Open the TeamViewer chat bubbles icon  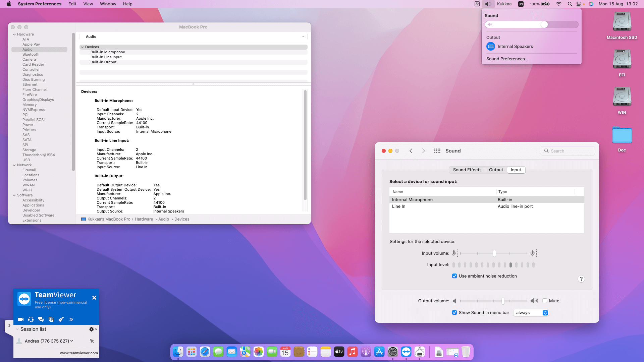tap(41, 319)
